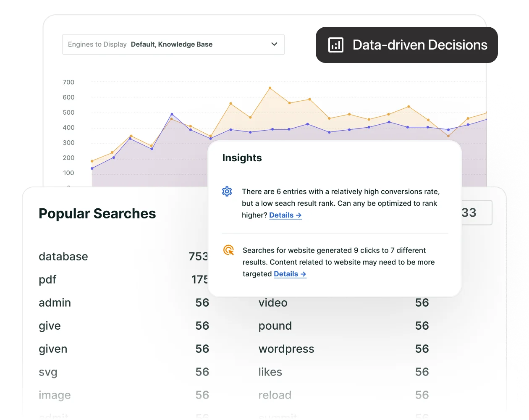This screenshot has width=529, height=420.
Task: Select the Popular Searches heading
Action: point(97,213)
